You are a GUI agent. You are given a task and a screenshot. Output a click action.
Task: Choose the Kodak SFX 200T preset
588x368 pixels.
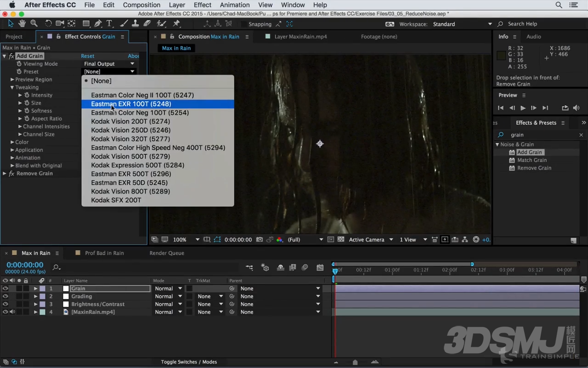[x=158, y=200]
